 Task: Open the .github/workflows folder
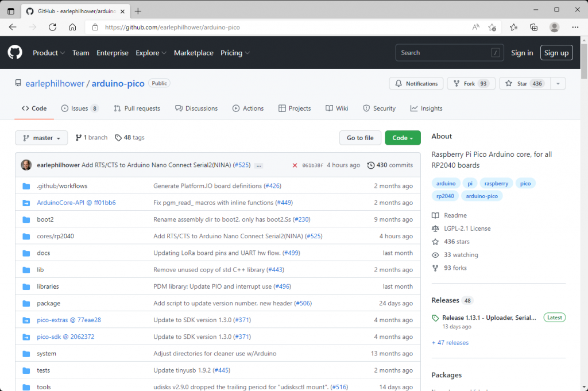(62, 186)
